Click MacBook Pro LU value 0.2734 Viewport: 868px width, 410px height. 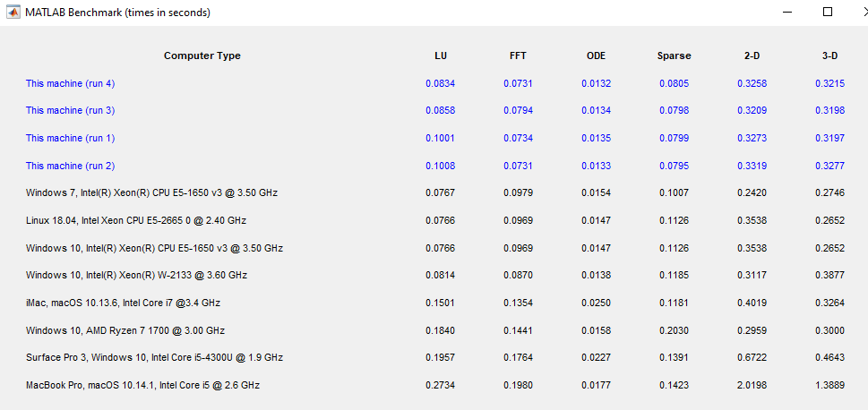point(441,385)
